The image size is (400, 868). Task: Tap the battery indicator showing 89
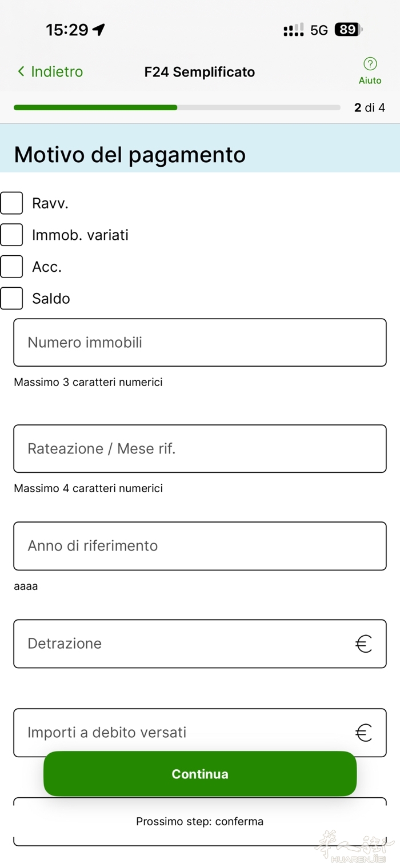349,30
